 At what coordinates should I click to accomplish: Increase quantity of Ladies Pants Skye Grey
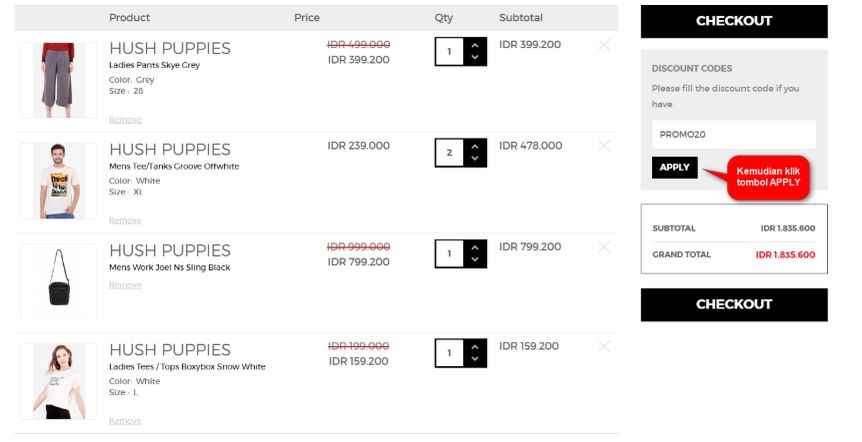(475, 46)
